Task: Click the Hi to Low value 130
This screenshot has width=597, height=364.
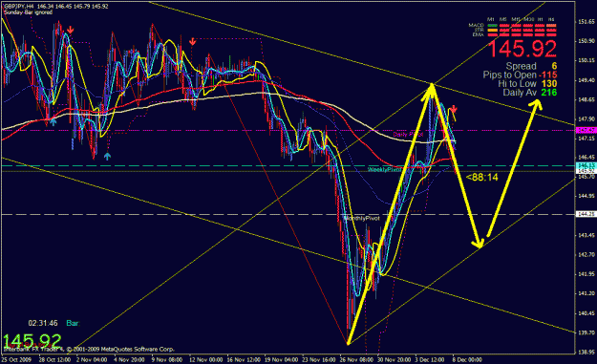Action: pyautogui.click(x=548, y=84)
